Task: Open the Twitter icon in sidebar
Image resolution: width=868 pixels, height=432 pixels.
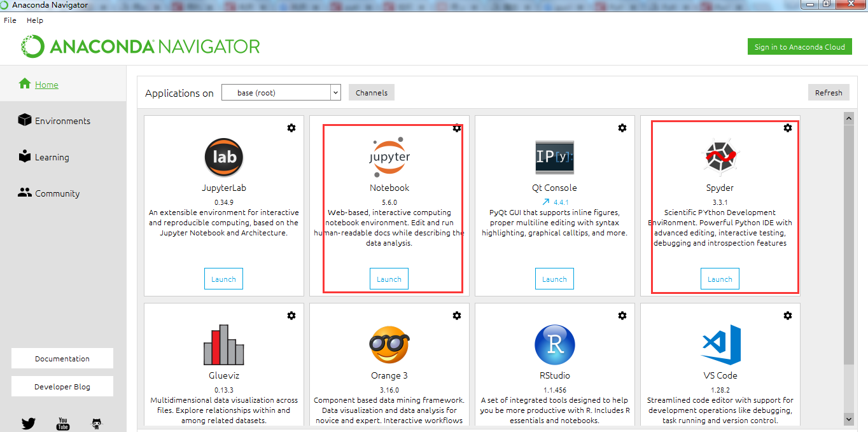Action: tap(29, 424)
